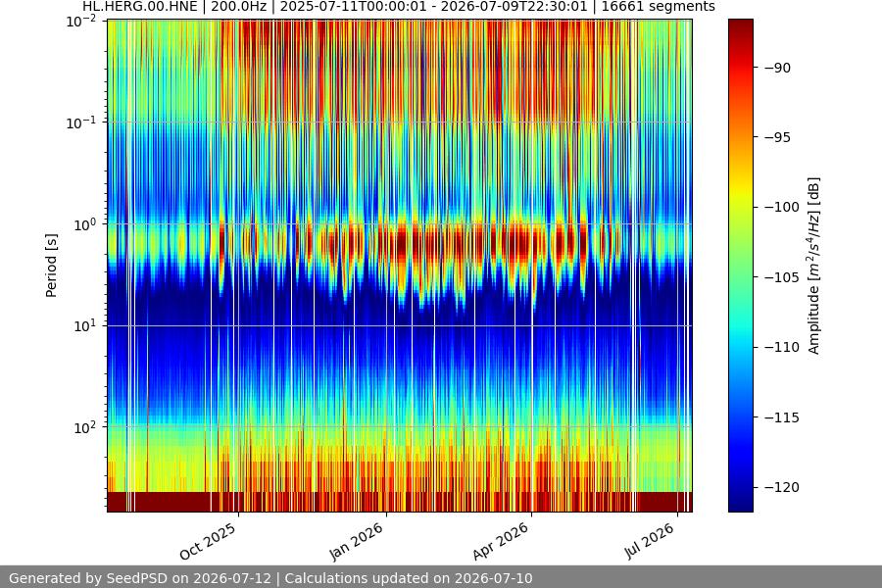Click the -110 colorbar tick label
The width and height of the screenshot is (882, 588).
782,347
